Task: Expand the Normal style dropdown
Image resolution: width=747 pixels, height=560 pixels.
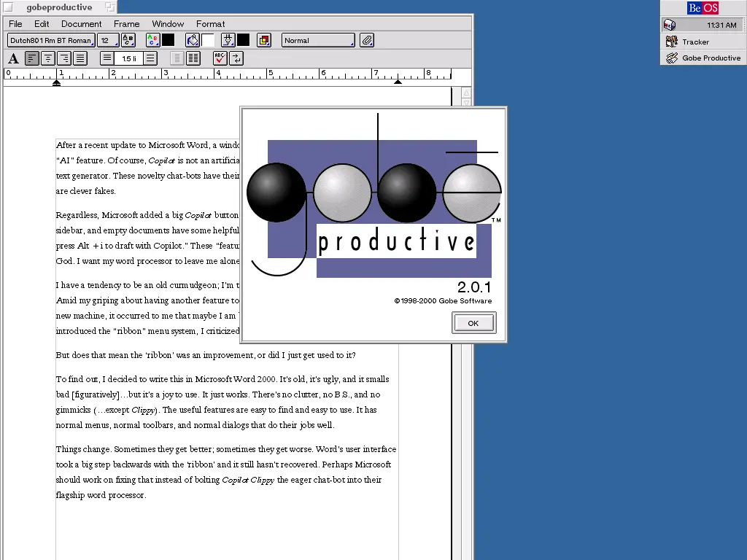Action: click(x=318, y=40)
